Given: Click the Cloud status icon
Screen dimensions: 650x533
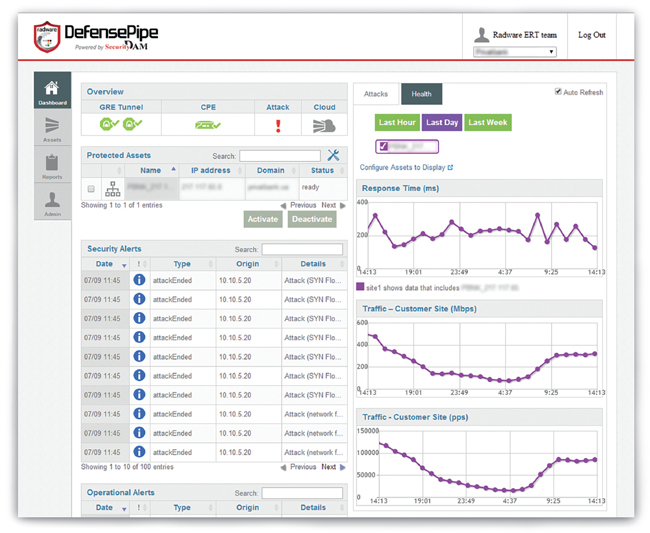Looking at the screenshot, I should (324, 126).
